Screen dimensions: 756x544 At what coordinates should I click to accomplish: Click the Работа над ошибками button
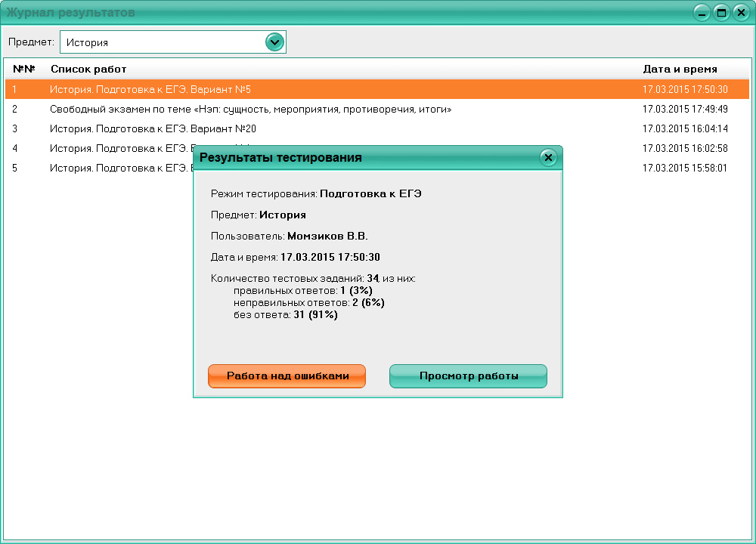pyautogui.click(x=287, y=376)
